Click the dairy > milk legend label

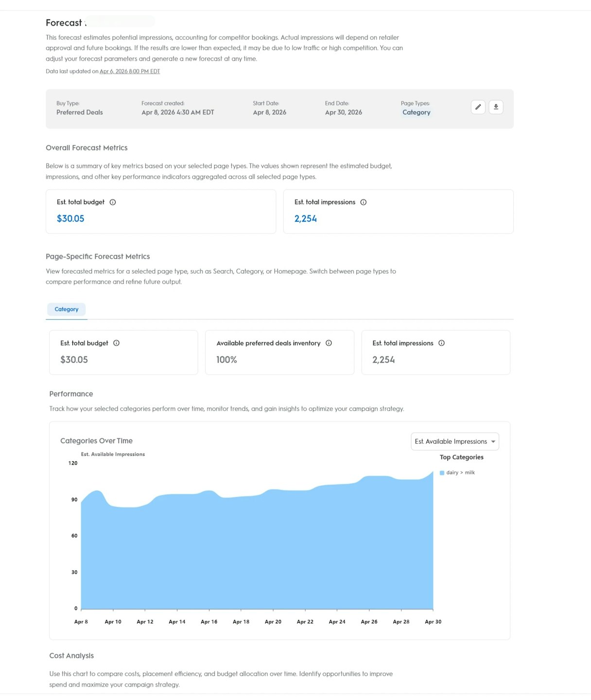[x=461, y=472]
